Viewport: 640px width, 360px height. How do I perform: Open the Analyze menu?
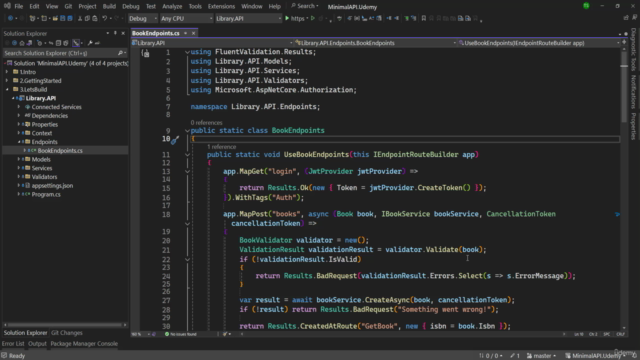172,7
